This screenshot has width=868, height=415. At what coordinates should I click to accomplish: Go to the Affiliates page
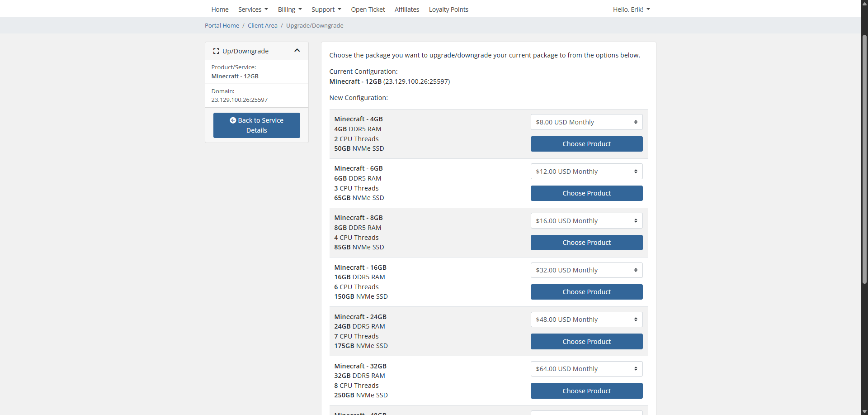(x=406, y=10)
